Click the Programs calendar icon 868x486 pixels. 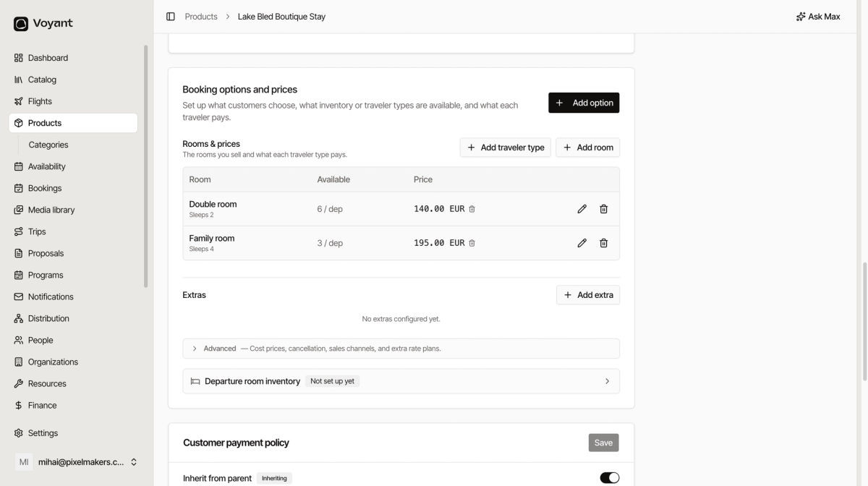[x=19, y=275]
